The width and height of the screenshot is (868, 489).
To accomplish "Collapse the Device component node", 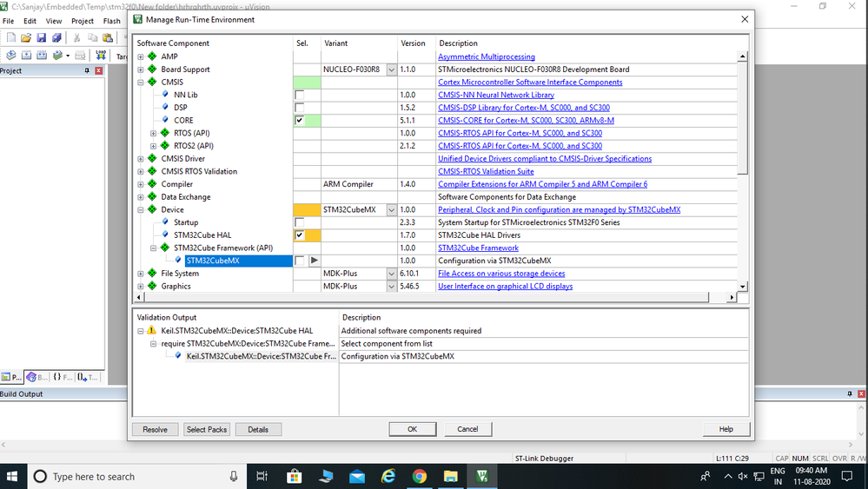I will point(141,209).
